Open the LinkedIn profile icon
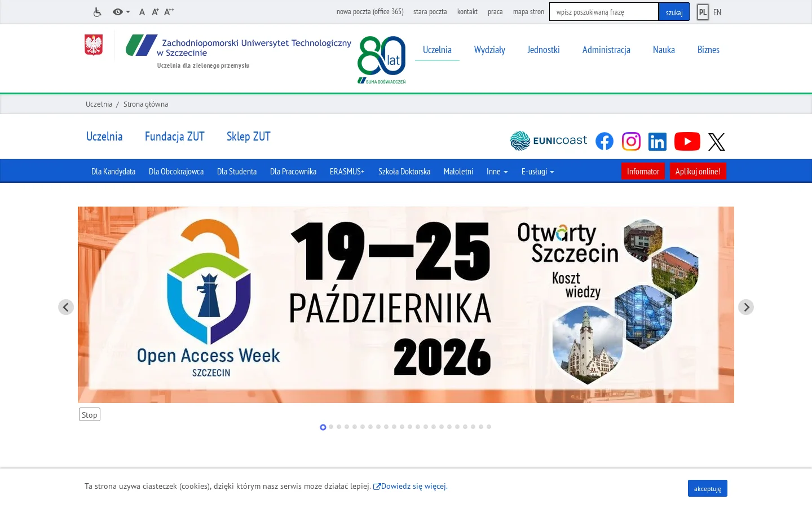This screenshot has width=812, height=508. [x=657, y=142]
